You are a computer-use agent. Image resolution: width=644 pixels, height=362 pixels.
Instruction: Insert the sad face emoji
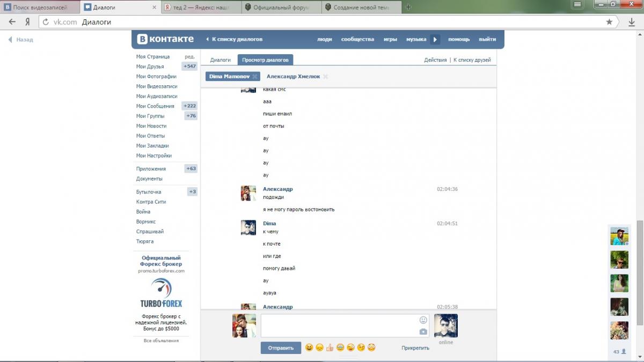(319, 348)
